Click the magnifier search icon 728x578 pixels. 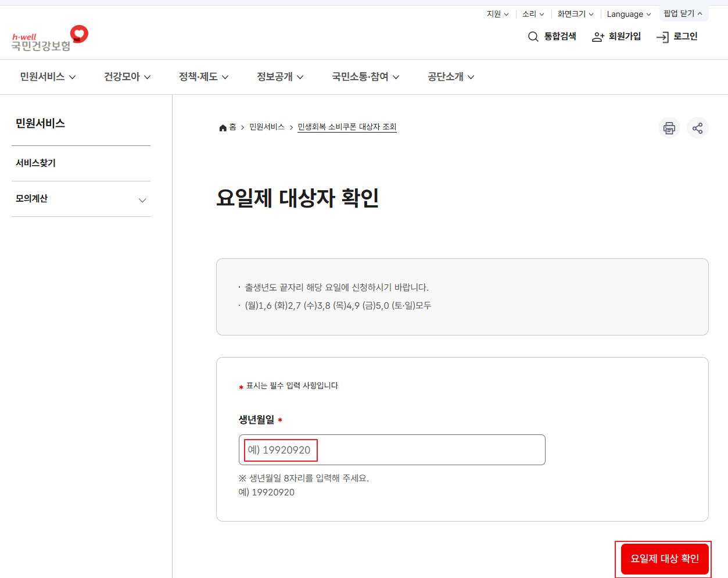[x=533, y=37]
